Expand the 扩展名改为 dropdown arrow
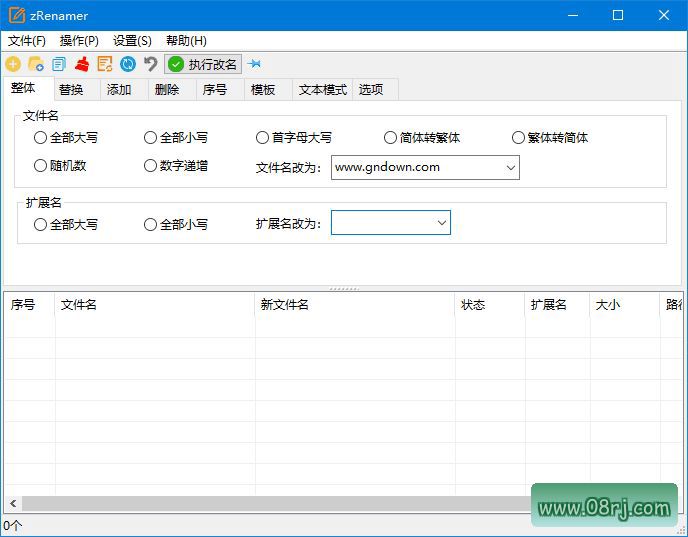Viewport: 688px width, 537px height. click(441, 223)
